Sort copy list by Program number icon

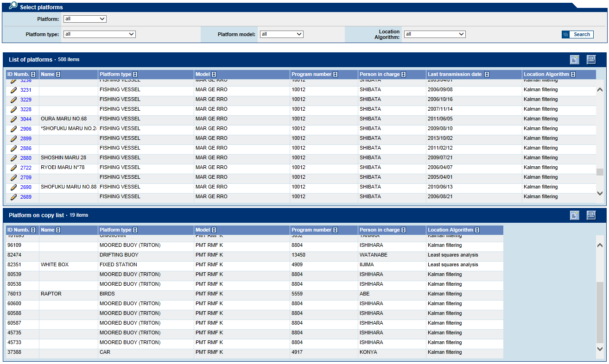pyautogui.click(x=336, y=230)
